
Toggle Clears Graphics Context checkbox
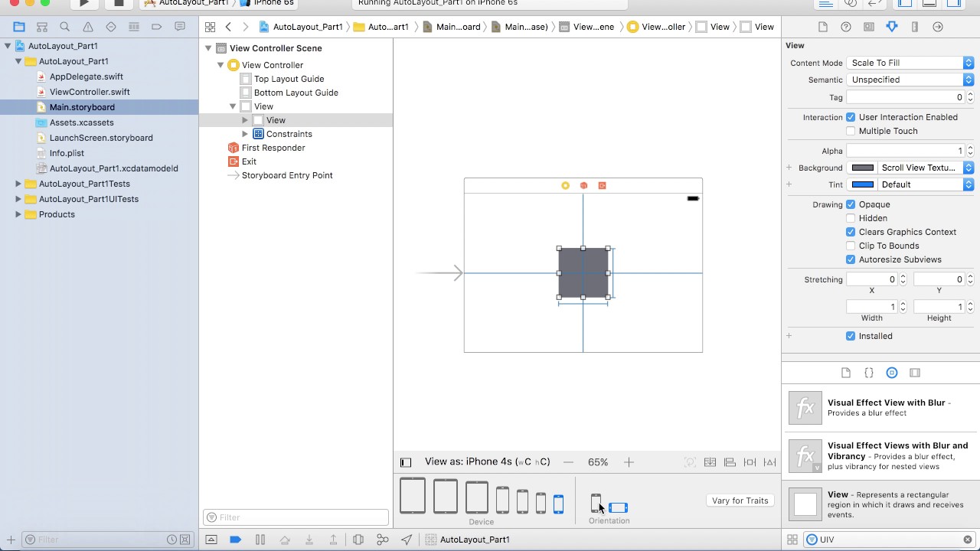coord(851,232)
